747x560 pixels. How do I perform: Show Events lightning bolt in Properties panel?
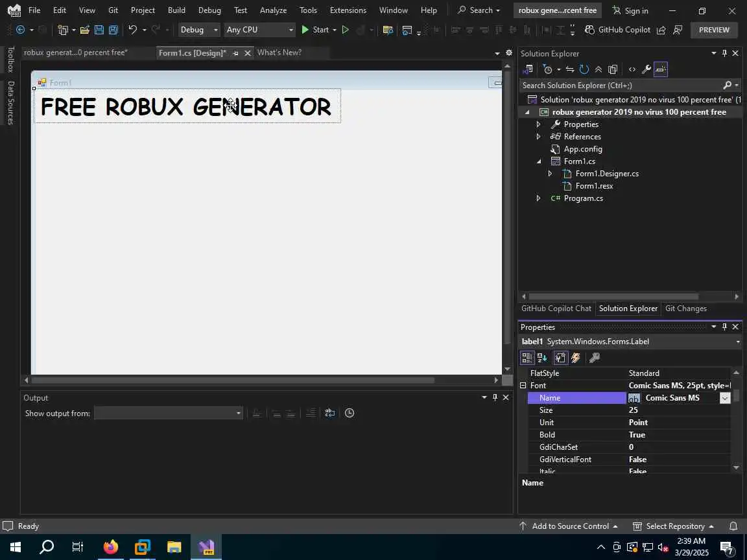point(576,358)
